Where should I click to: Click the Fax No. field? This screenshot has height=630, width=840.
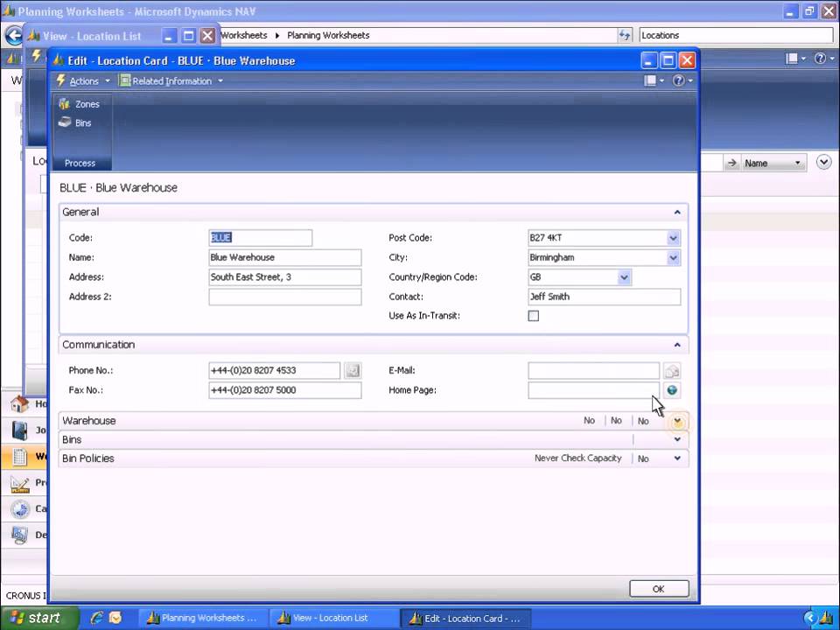click(285, 390)
